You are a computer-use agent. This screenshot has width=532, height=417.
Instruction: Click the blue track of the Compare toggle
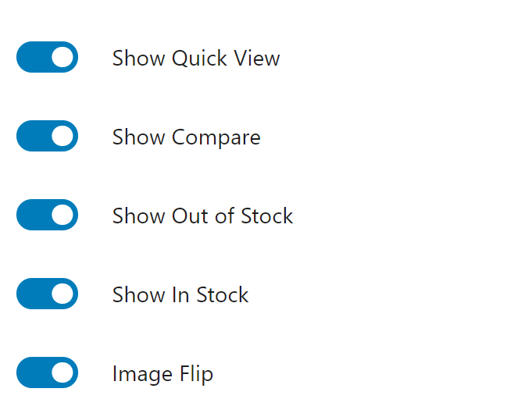tap(31, 137)
